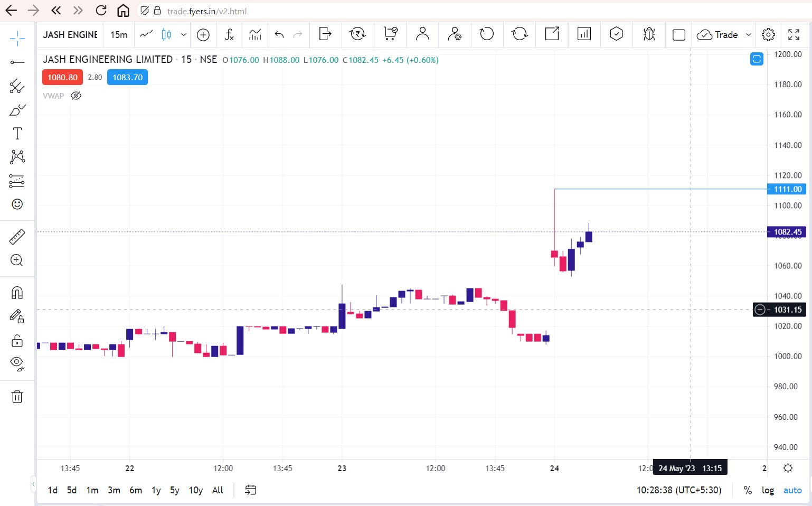Screen dimensions: 812x506
Task: Select chart layout square icon
Action: [679, 35]
